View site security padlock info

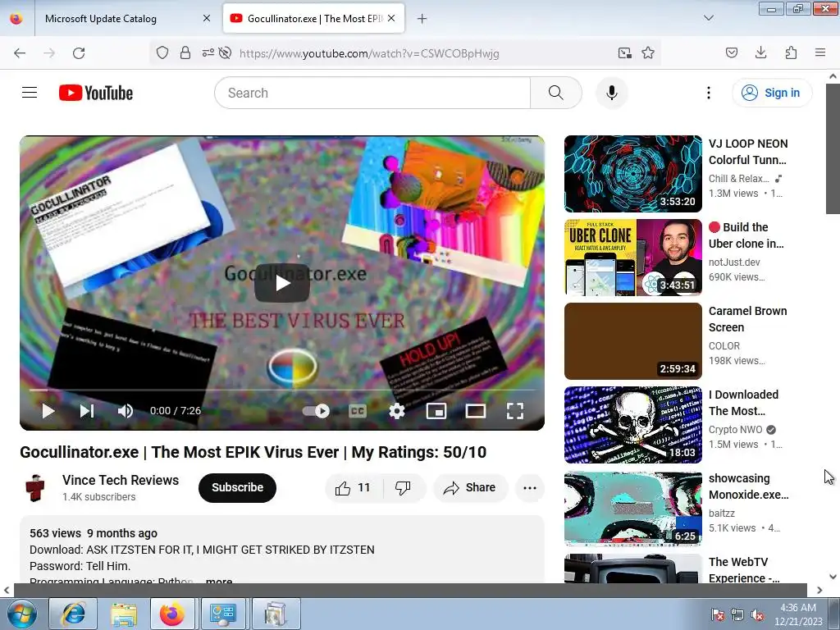click(185, 53)
